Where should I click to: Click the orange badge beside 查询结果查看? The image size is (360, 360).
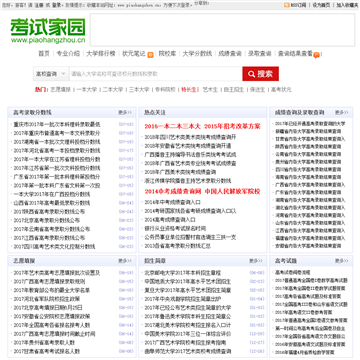pyautogui.click(x=316, y=55)
